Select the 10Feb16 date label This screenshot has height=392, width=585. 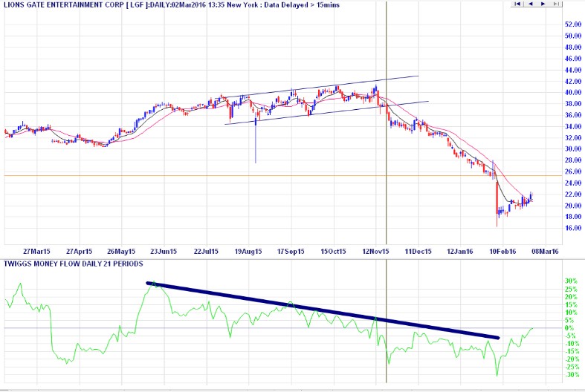(x=502, y=252)
